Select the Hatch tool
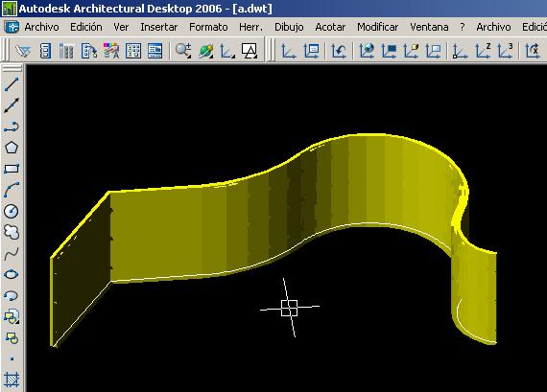Image resolution: width=547 pixels, height=392 pixels. coord(12,380)
